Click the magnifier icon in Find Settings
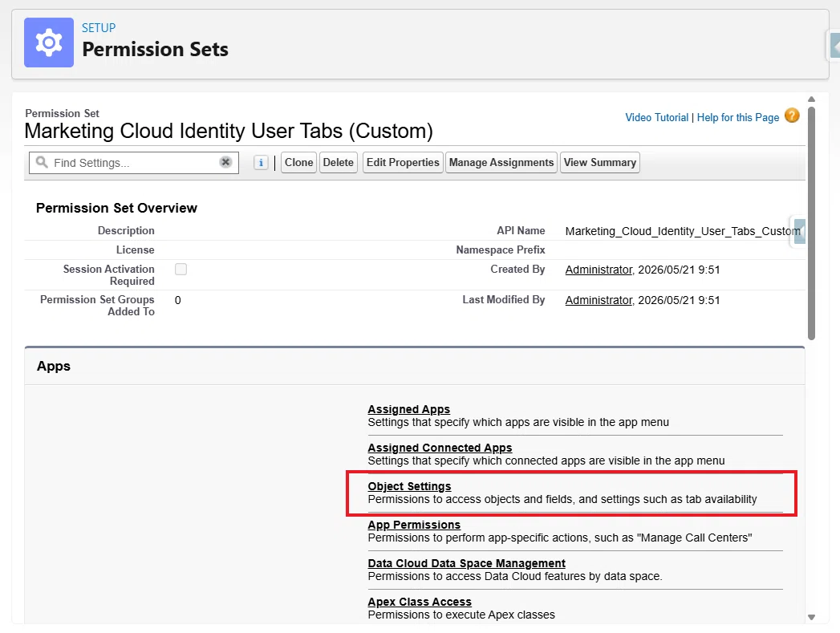Screen dimensions: 840x633 [42, 162]
